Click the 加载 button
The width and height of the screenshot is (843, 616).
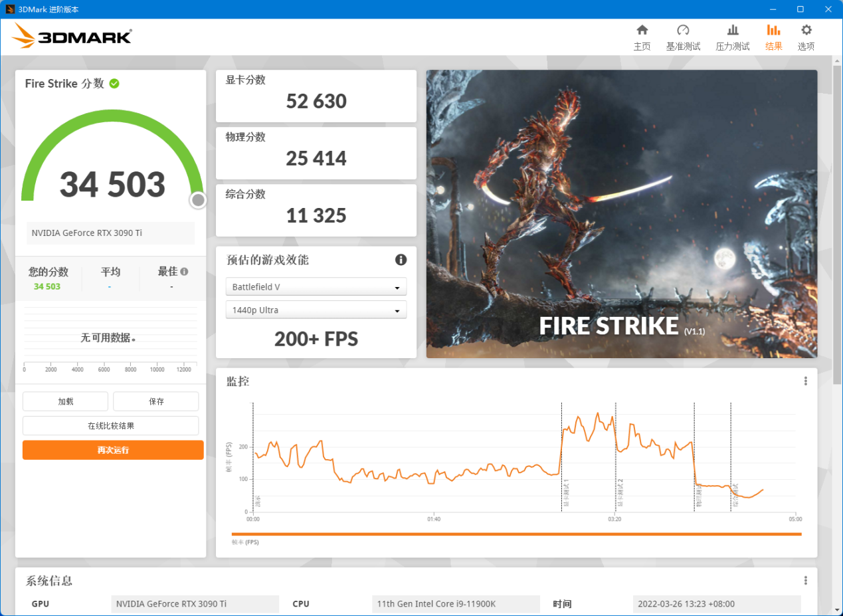coord(65,401)
